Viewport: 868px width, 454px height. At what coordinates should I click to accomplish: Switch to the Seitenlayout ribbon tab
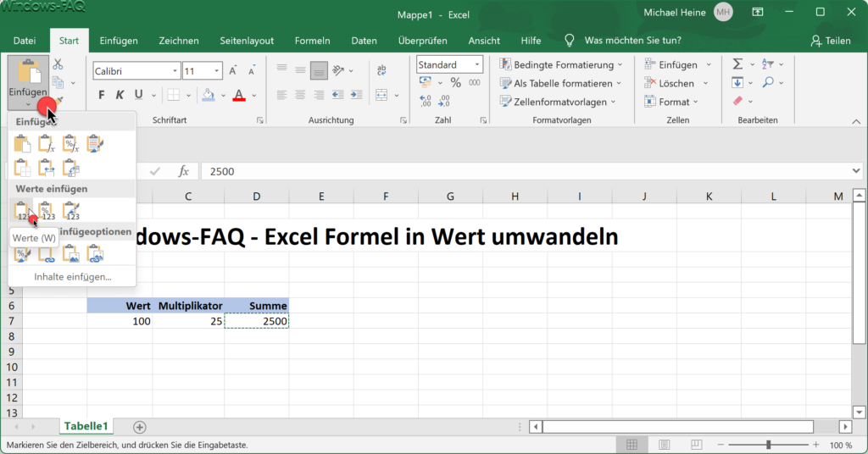[247, 41]
